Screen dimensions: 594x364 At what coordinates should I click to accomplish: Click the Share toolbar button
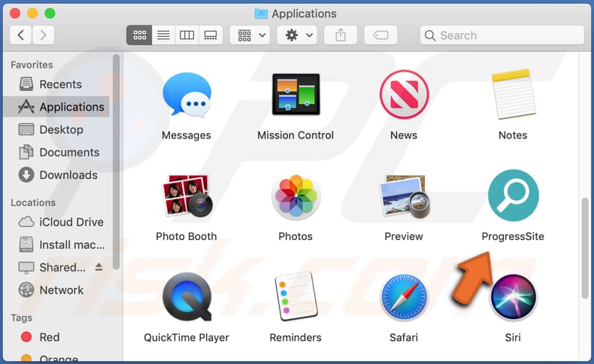click(x=340, y=35)
